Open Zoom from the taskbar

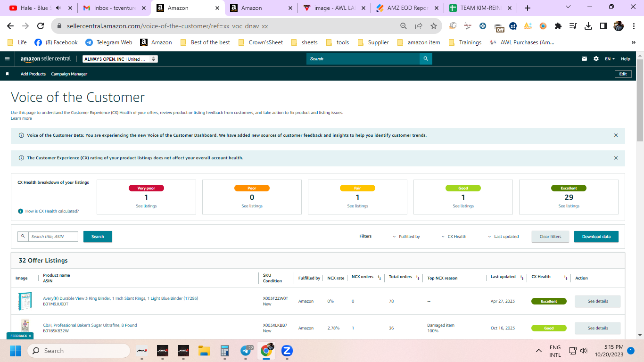tap(287, 351)
